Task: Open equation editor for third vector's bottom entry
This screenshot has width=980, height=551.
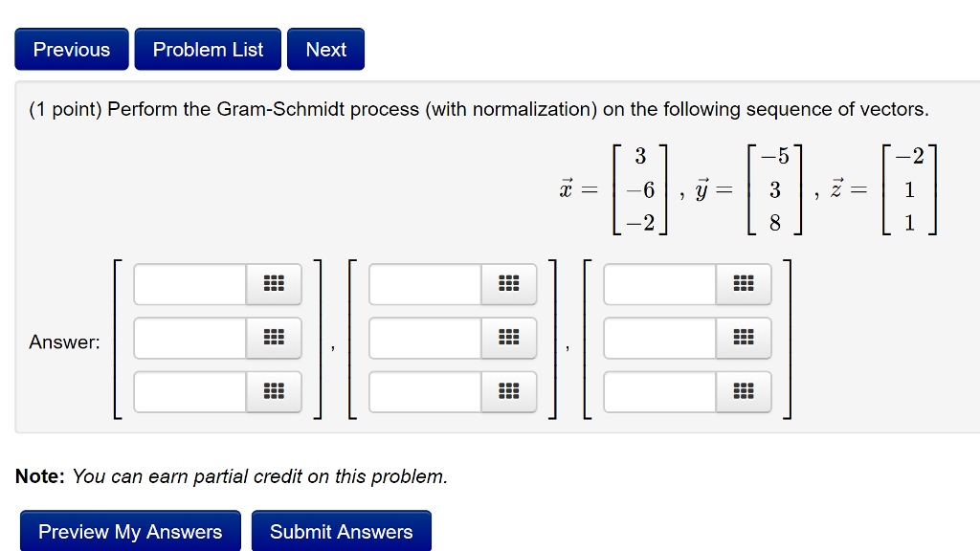Action: pos(745,392)
